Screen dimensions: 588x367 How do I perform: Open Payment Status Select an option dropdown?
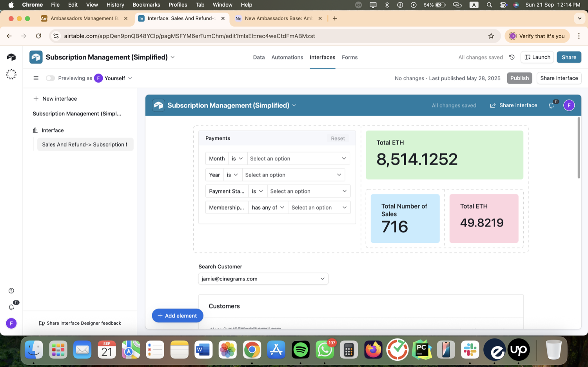[309, 191]
